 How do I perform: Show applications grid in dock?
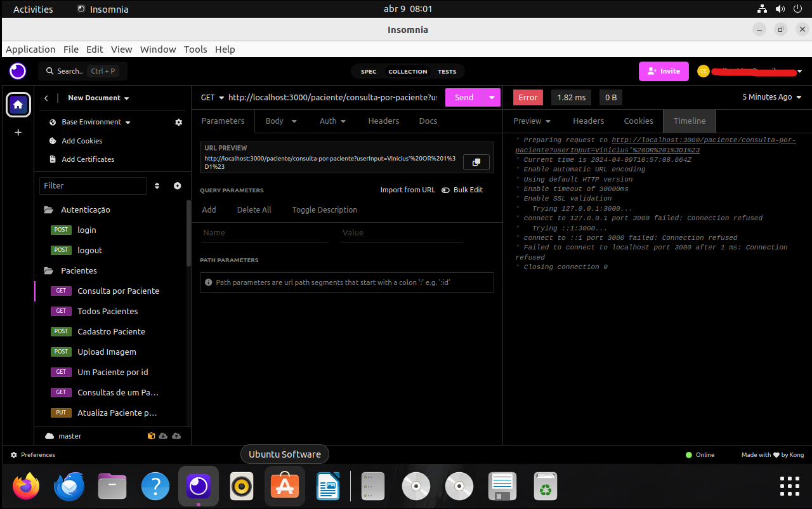tap(790, 487)
